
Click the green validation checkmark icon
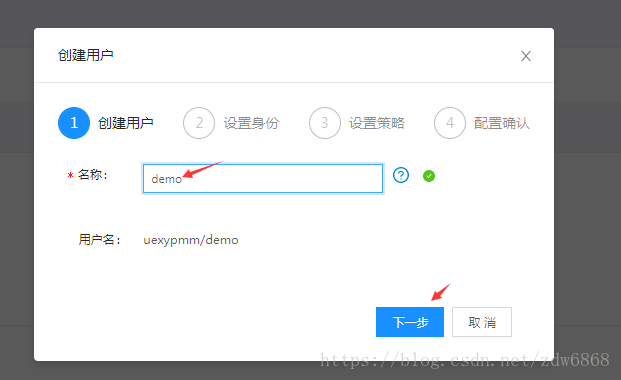429,176
